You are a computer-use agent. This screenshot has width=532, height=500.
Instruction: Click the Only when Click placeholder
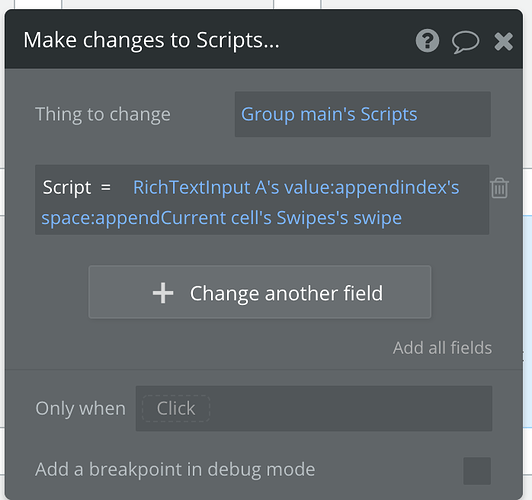(x=176, y=408)
